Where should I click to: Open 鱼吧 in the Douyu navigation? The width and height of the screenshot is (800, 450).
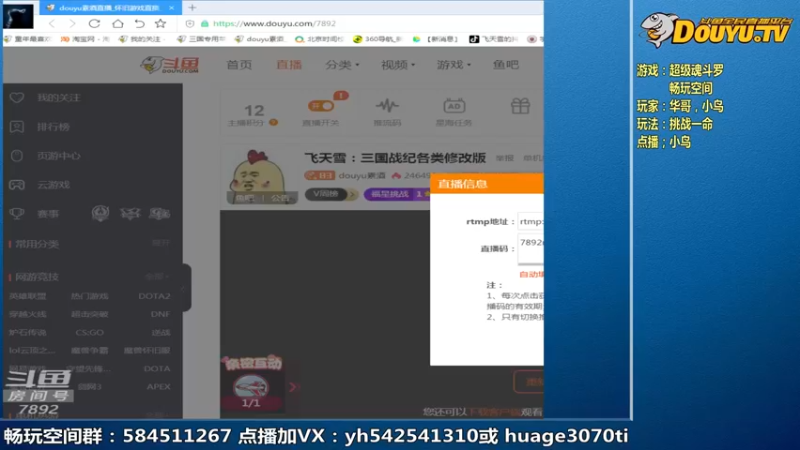click(506, 65)
